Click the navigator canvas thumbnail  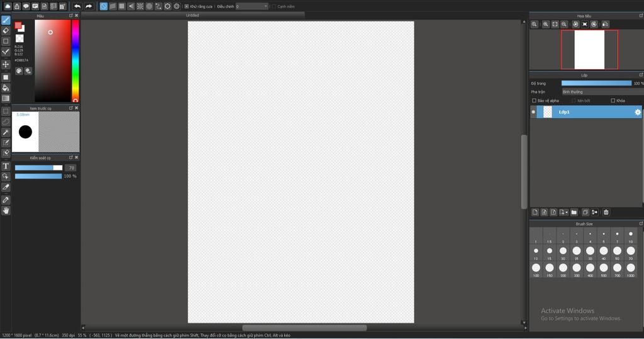(589, 49)
